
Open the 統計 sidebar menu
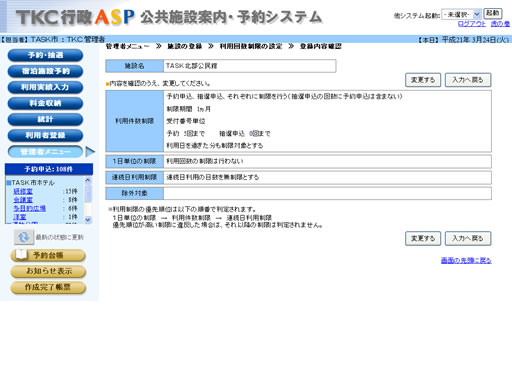point(45,119)
